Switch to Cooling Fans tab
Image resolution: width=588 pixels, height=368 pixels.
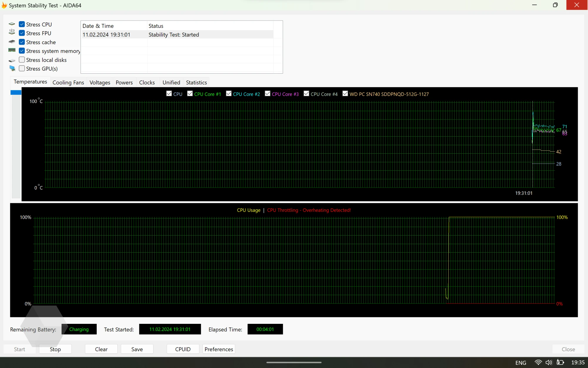coord(68,82)
